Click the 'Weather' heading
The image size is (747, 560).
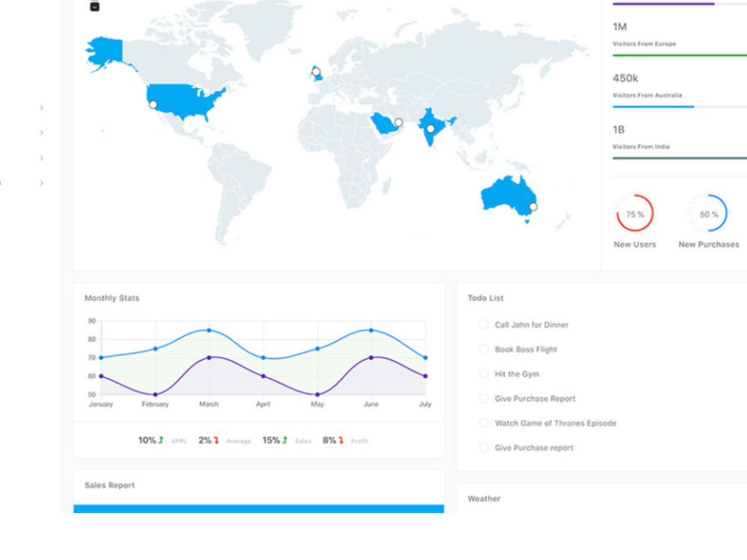coord(484,499)
